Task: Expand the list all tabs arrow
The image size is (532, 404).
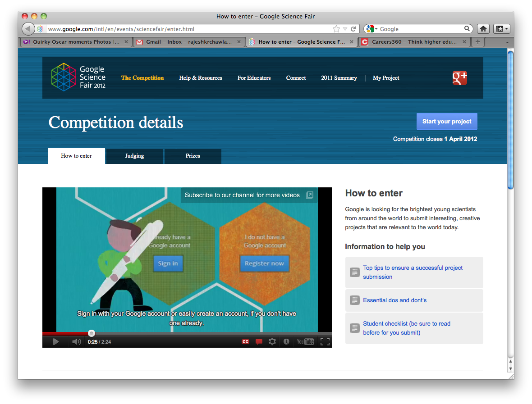Action: point(507,42)
